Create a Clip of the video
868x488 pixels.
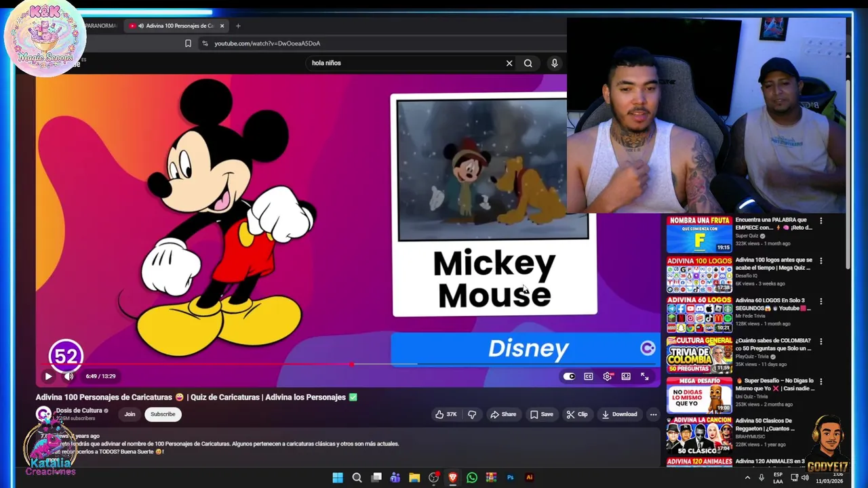point(578,414)
